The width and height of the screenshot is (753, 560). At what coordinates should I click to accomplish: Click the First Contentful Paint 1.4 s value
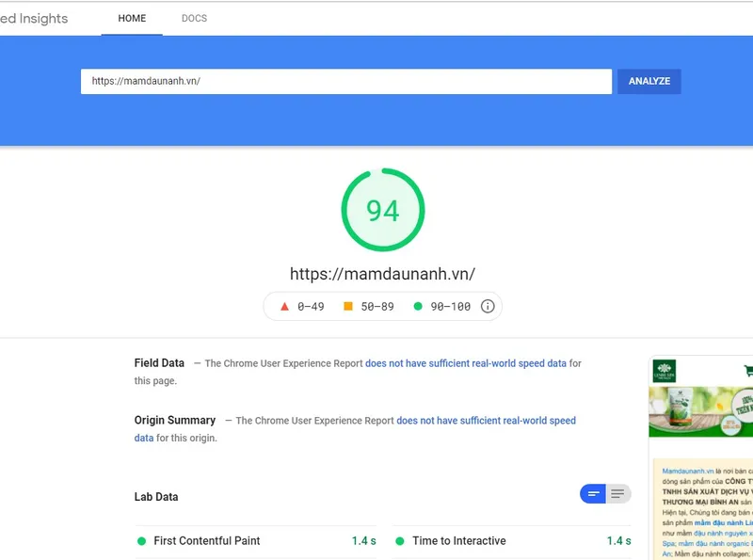(363, 541)
